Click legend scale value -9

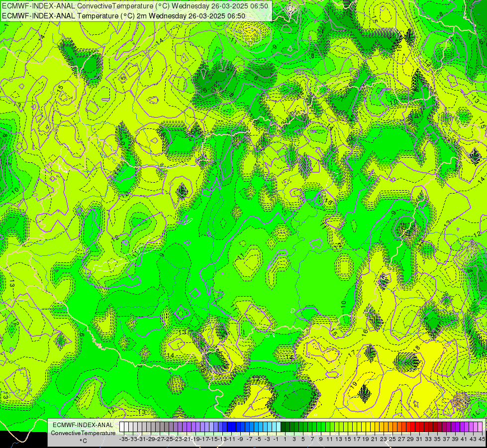click(x=240, y=439)
